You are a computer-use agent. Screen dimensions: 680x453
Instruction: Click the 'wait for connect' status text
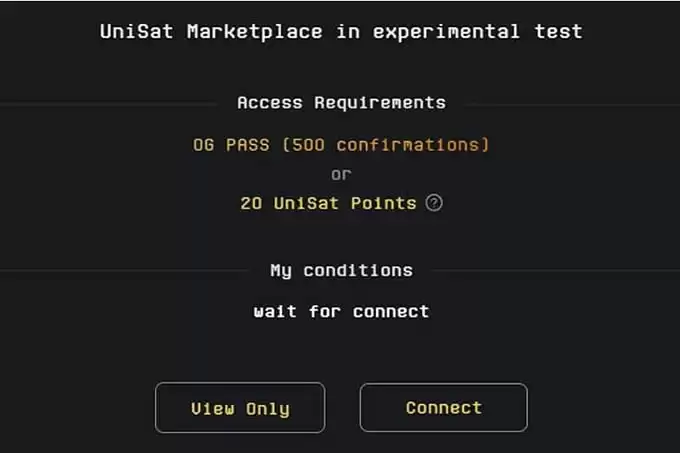[341, 311]
